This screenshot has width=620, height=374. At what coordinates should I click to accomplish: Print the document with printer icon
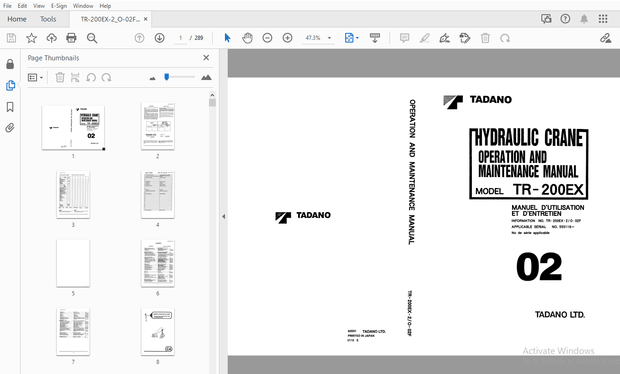click(x=71, y=38)
